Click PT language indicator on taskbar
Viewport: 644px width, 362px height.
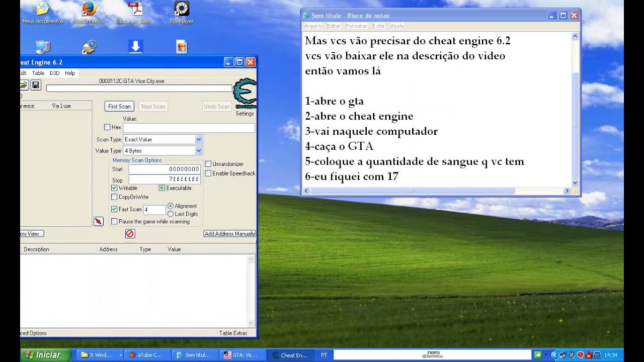324,355
